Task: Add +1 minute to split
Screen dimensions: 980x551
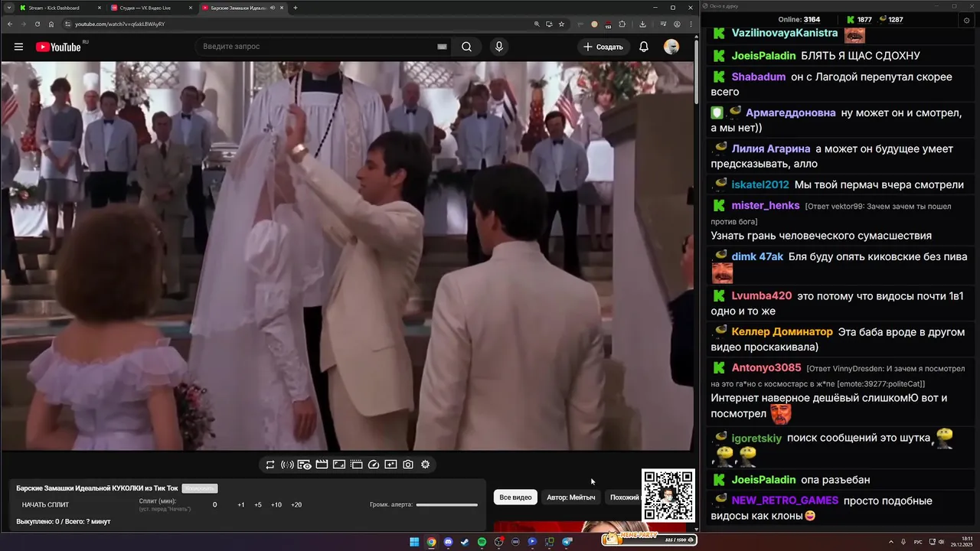Action: click(x=241, y=505)
